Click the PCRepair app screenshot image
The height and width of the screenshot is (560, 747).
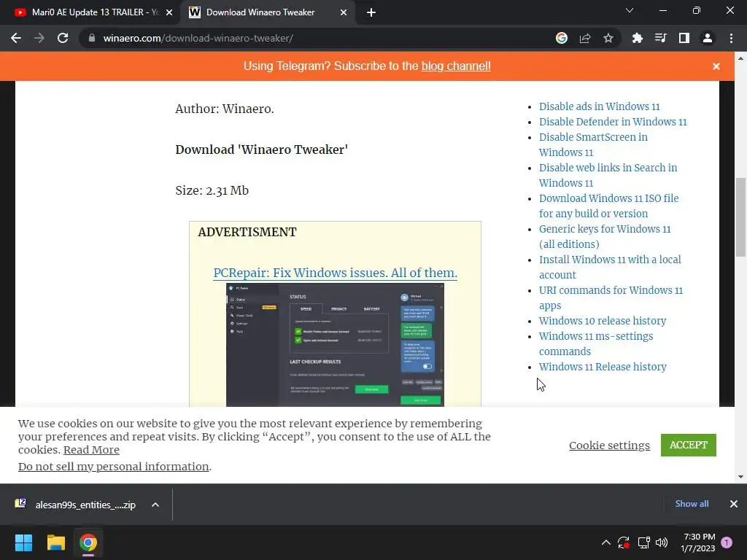335,345
